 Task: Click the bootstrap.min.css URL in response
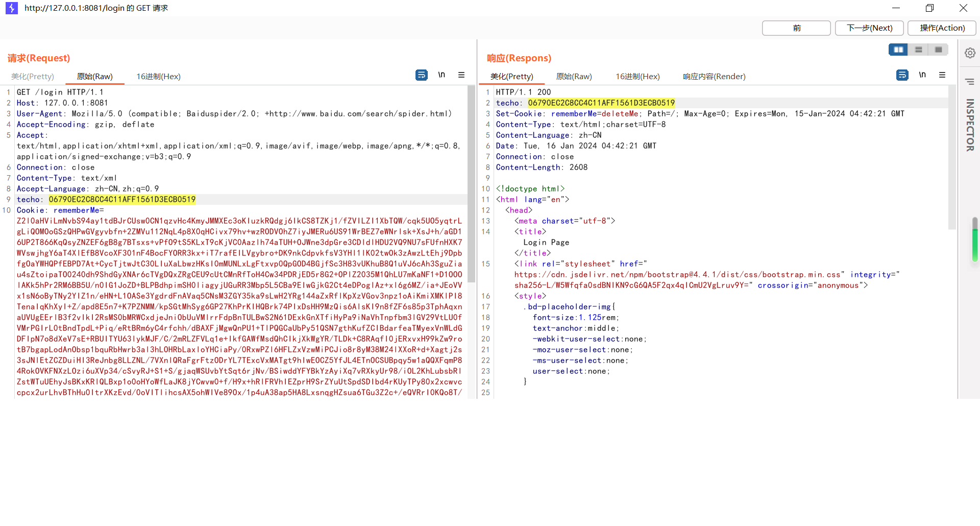(x=677, y=275)
